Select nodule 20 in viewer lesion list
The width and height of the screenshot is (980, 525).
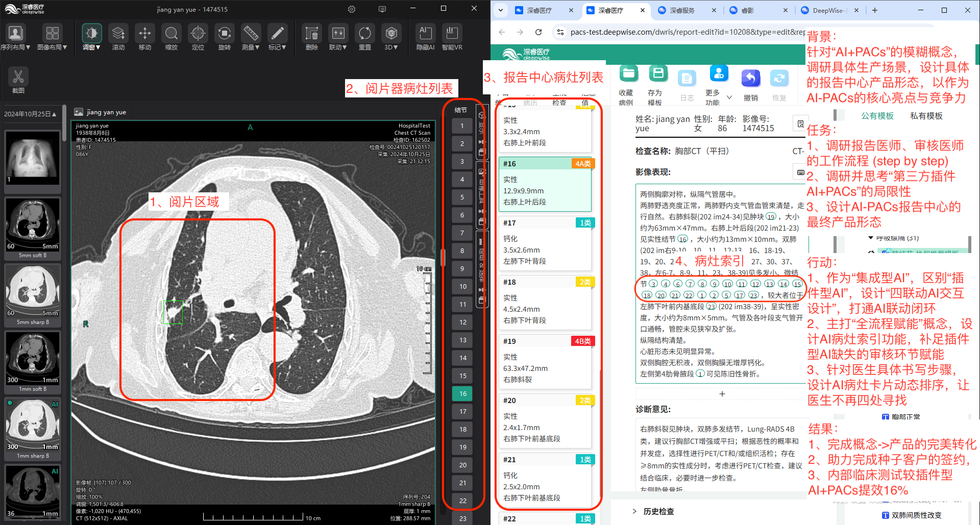(x=462, y=465)
